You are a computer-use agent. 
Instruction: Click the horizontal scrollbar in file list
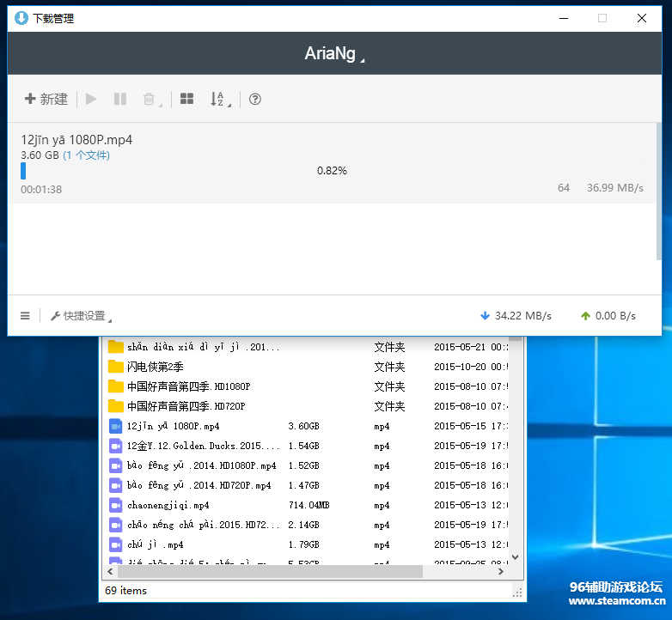point(266,571)
